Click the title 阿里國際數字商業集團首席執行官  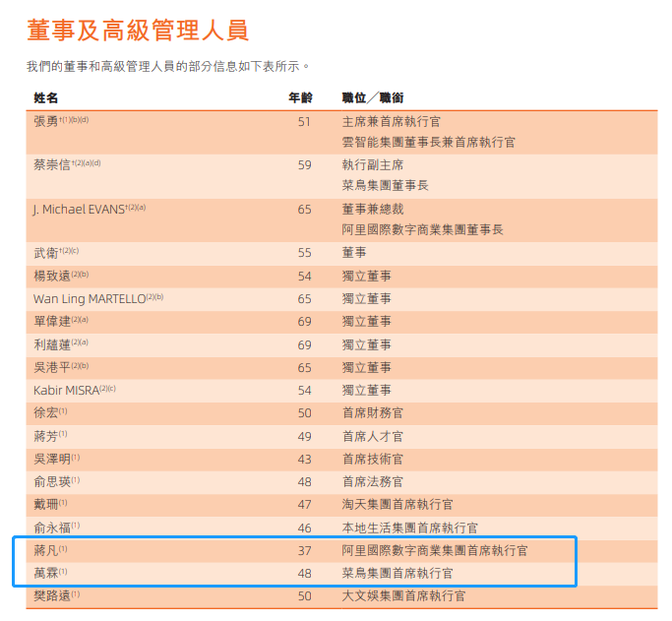435,551
